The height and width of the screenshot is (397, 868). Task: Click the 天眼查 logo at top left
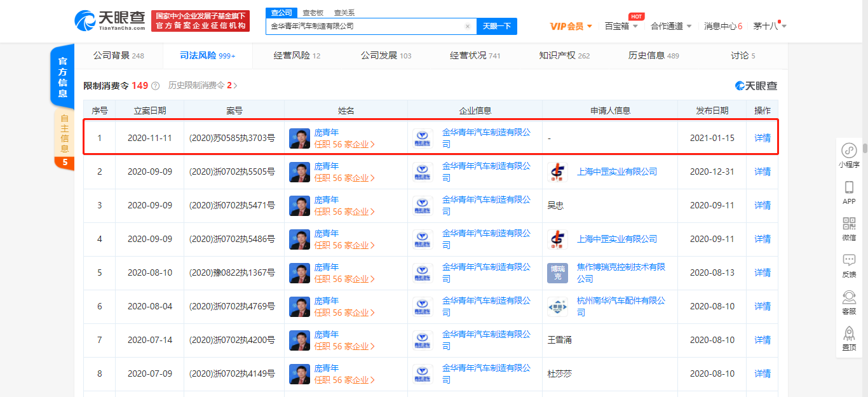110,21
